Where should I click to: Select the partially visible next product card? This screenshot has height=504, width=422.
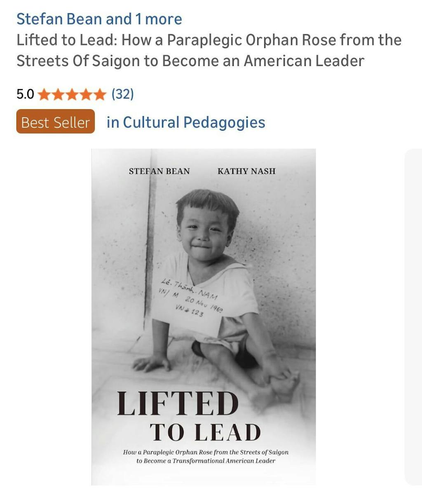(x=413, y=316)
